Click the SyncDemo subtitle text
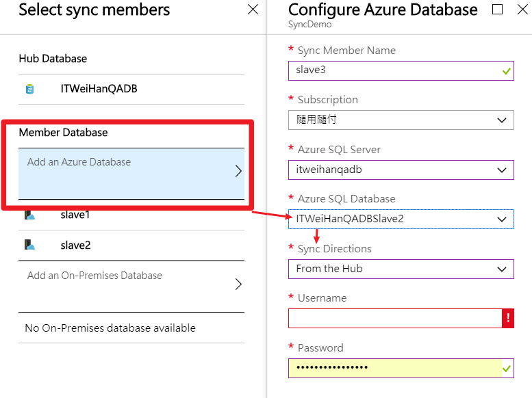Image resolution: width=532 pixels, height=398 pixels. pos(309,25)
